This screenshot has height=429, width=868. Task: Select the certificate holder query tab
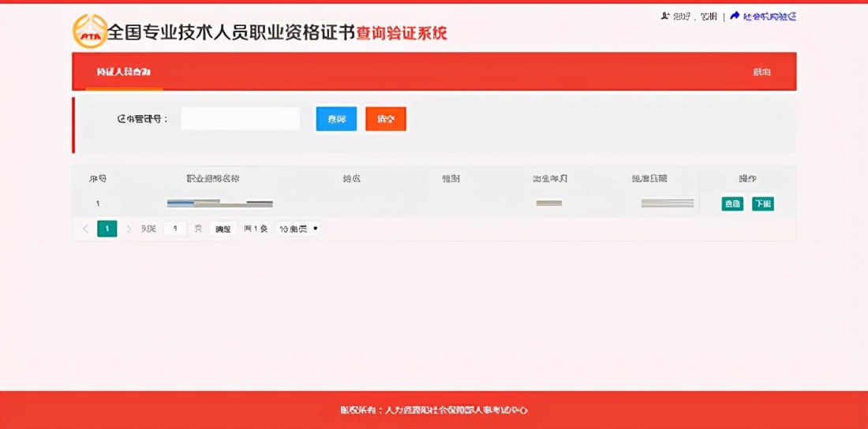124,72
